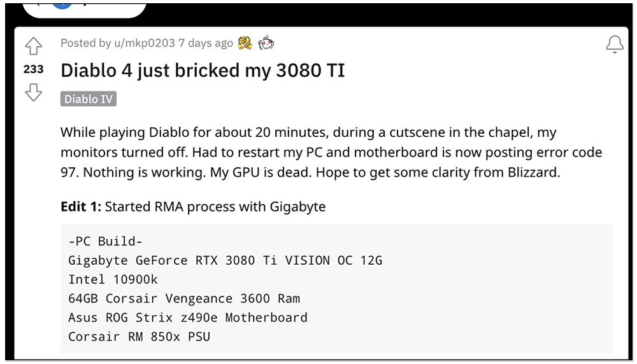Click the '7 days ago' timestamp
The image size is (637, 364).
206,43
